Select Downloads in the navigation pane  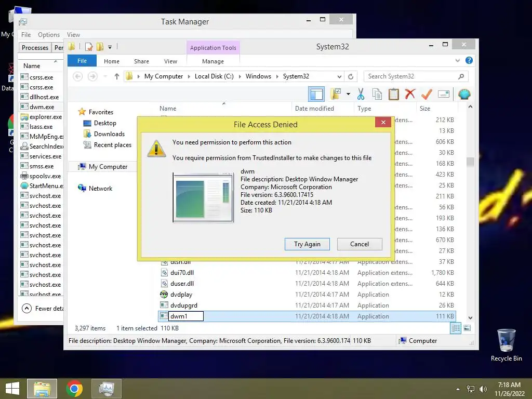109,134
